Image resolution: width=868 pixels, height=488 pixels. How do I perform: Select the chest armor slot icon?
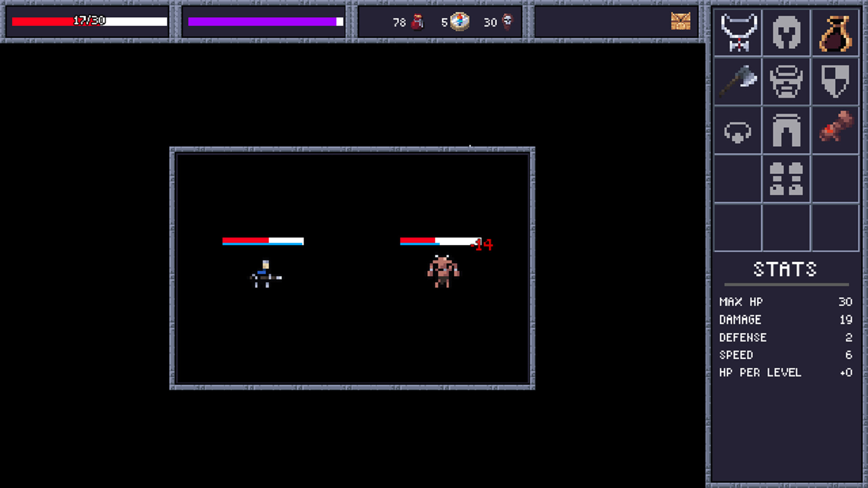786,82
